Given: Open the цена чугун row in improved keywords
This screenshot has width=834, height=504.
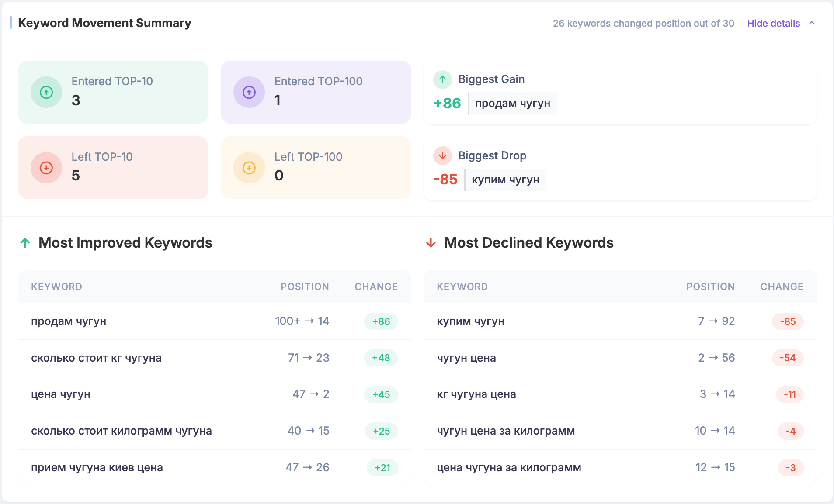Looking at the screenshot, I should click(x=61, y=394).
